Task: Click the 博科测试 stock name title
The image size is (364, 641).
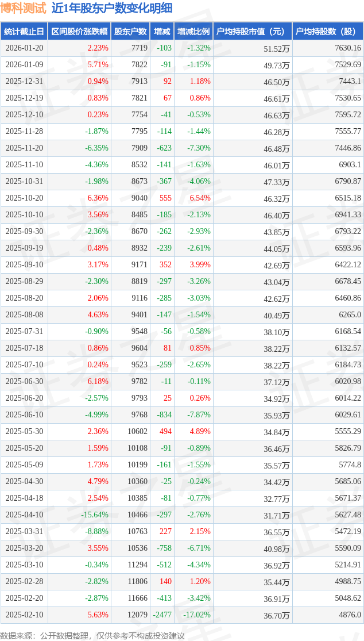Action: coord(23,8)
